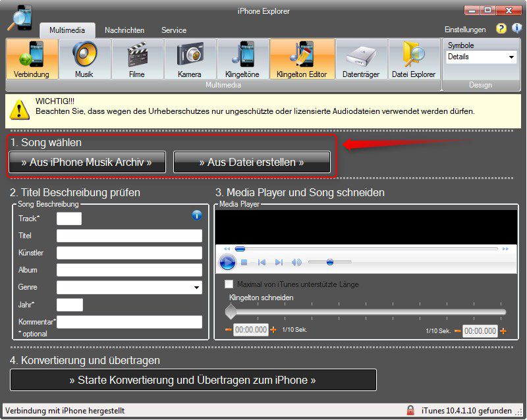Switch to the Service tab
Image resolution: width=527 pixels, height=420 pixels.
174,30
